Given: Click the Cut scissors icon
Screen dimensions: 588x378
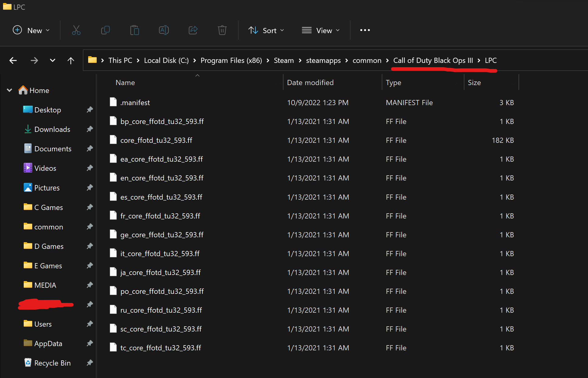Looking at the screenshot, I should (x=76, y=30).
